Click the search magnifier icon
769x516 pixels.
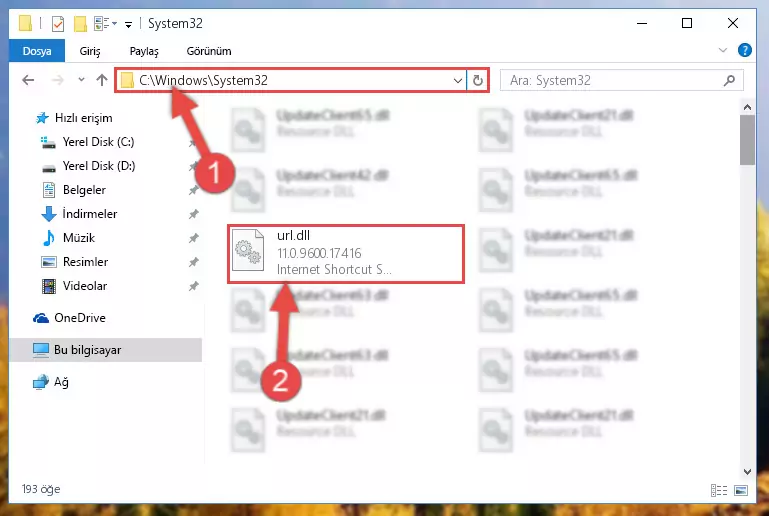tap(729, 80)
